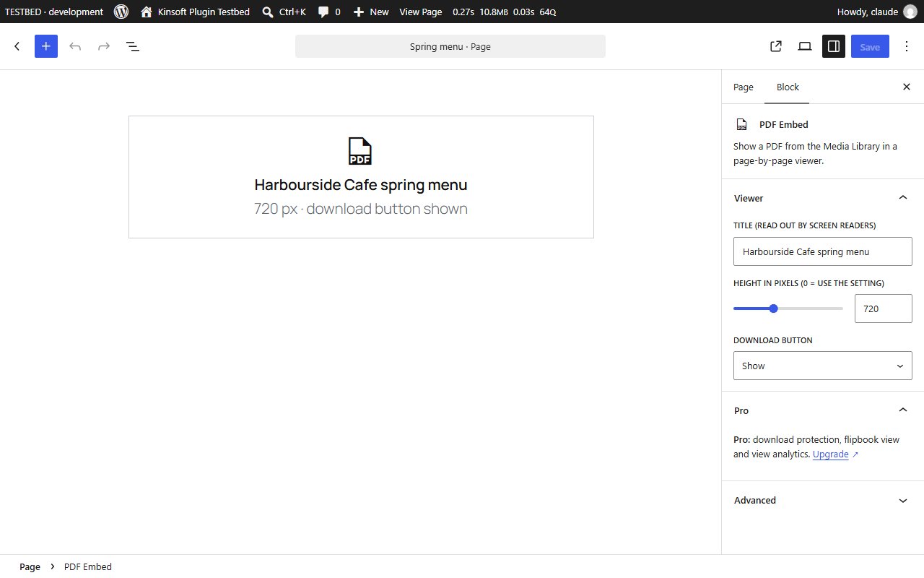This screenshot has width=924, height=578.
Task: Open Document Overview list view
Action: point(133,46)
